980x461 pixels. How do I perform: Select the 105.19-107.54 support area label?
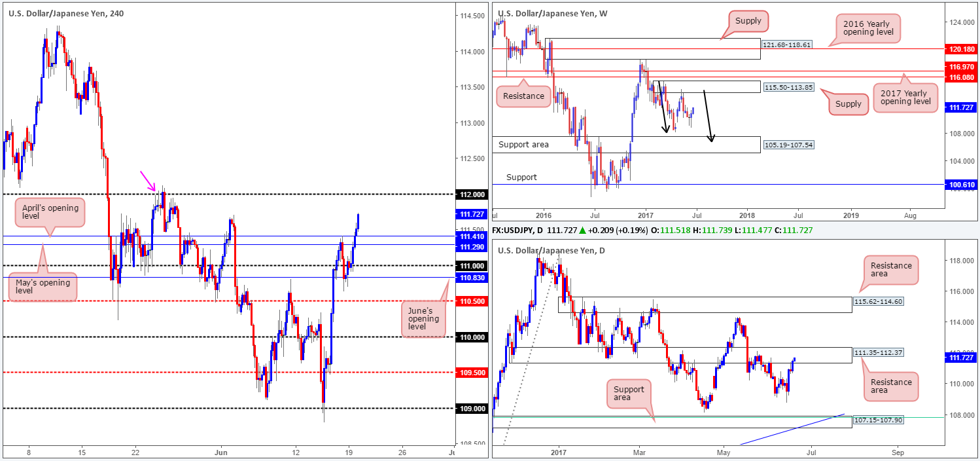788,144
